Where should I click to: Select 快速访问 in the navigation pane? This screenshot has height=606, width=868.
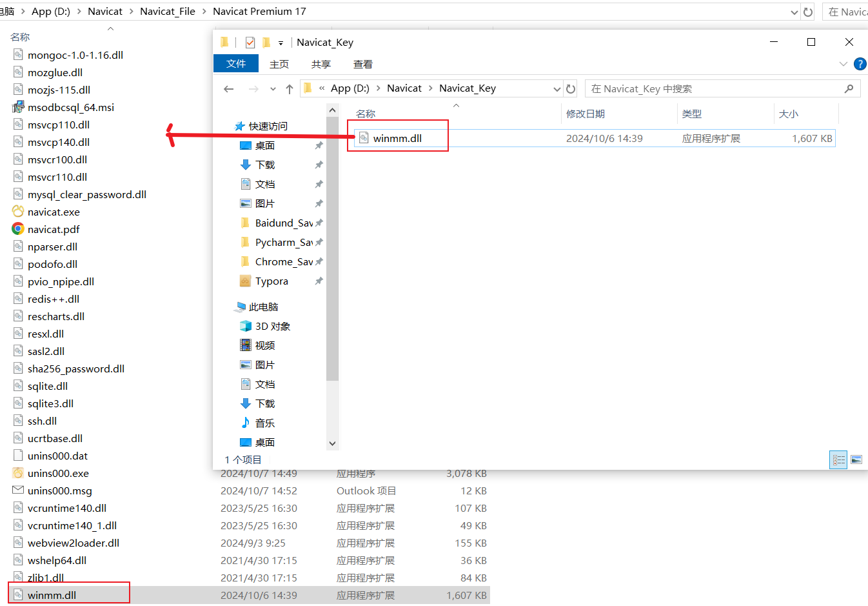coord(268,126)
